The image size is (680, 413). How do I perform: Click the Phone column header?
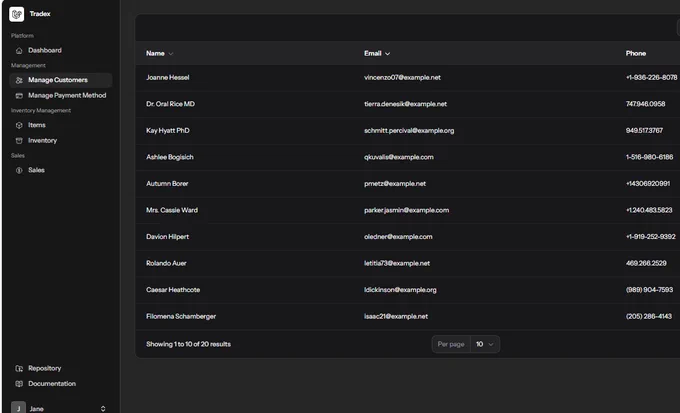tap(636, 53)
